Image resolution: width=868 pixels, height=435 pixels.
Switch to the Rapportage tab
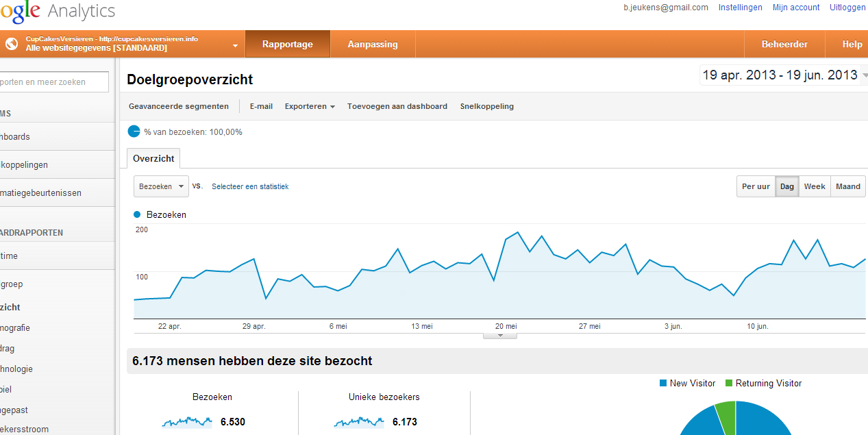(288, 44)
